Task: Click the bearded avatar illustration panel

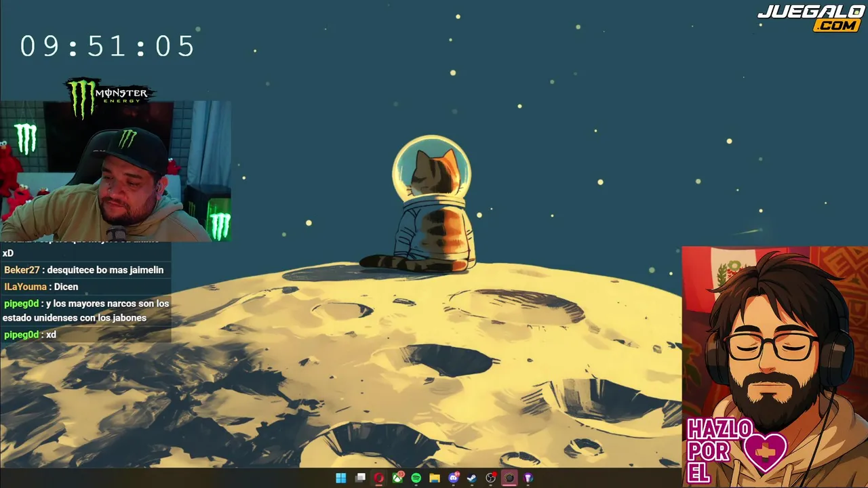Action: pyautogui.click(x=774, y=366)
